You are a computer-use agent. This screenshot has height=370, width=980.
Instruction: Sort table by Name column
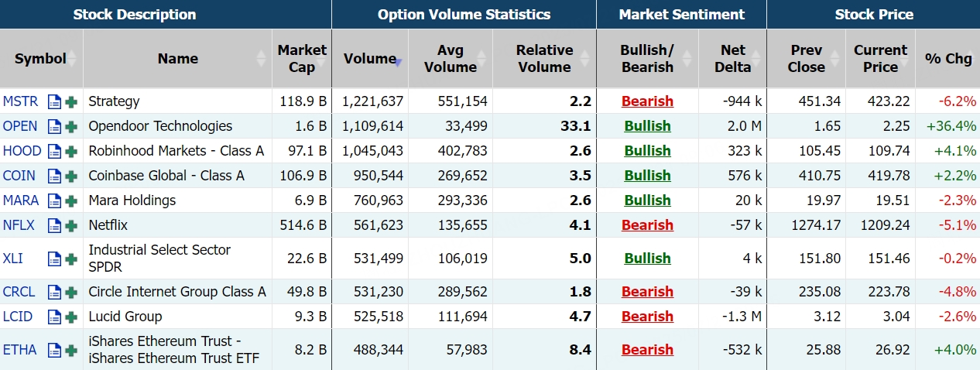click(x=177, y=59)
